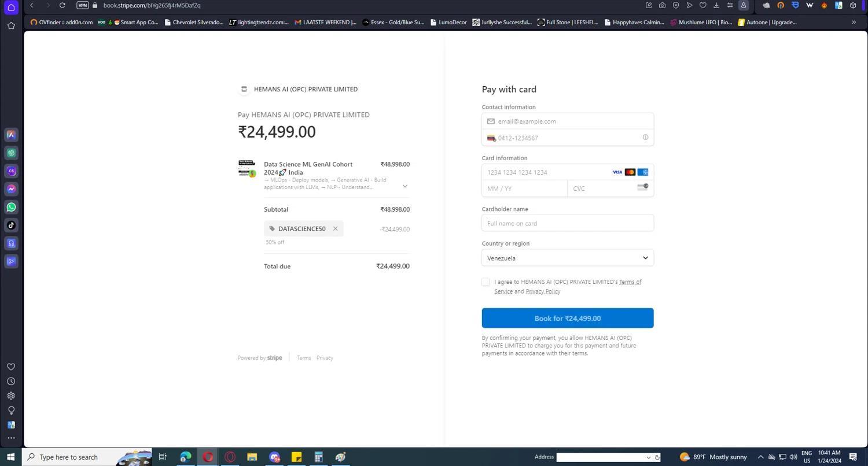Open the Calculator app on taskbar
This screenshot has width=868, height=466.
coord(318,457)
